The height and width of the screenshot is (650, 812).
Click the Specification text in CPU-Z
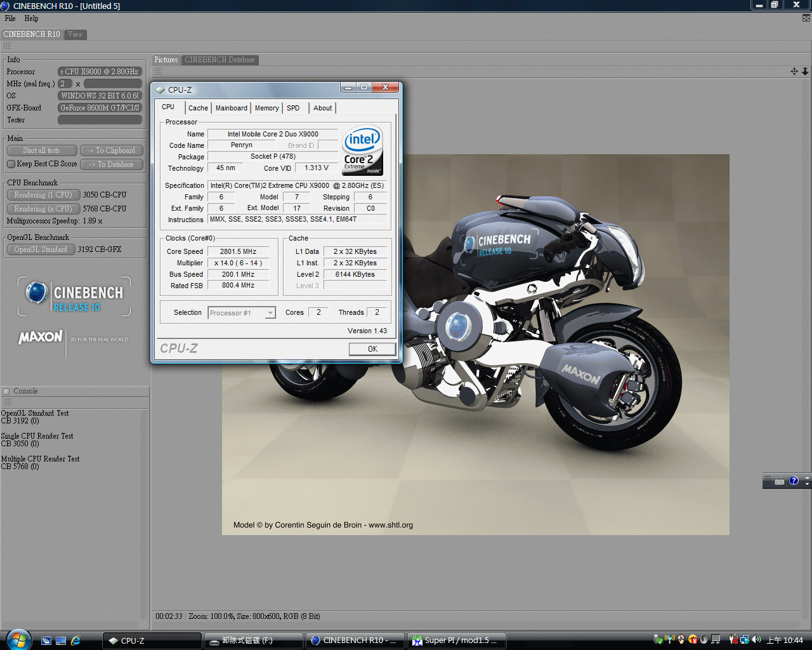pos(298,185)
